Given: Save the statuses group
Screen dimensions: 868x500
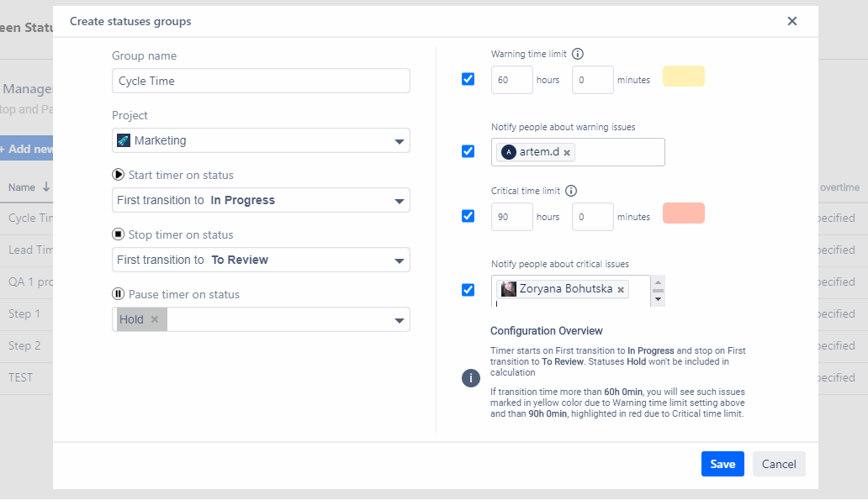Looking at the screenshot, I should coord(722,464).
